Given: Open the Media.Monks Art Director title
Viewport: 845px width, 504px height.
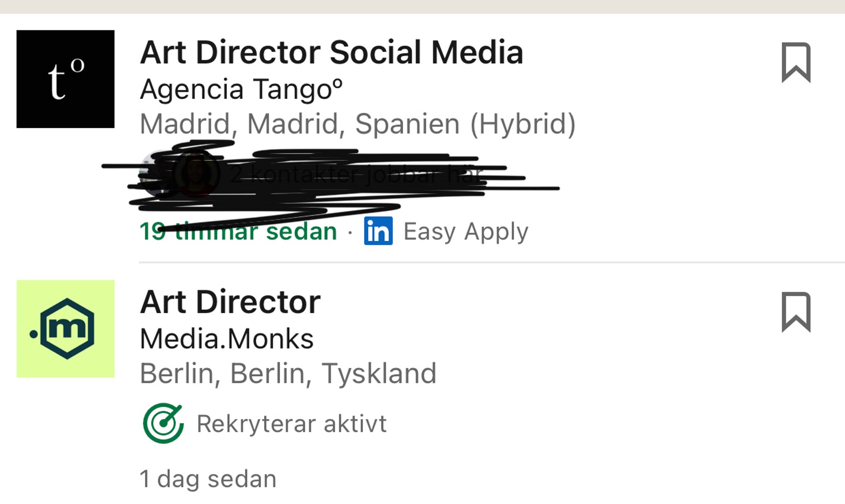Looking at the screenshot, I should pos(230,302).
